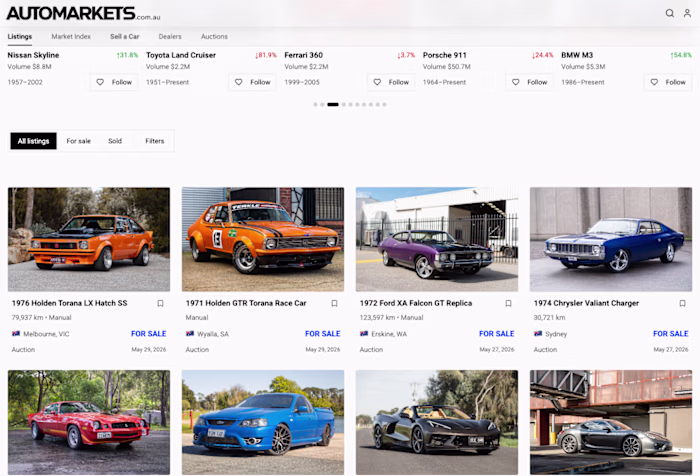Open the red Camaro listing photo
Image resolution: width=700 pixels, height=476 pixels.
[89, 422]
